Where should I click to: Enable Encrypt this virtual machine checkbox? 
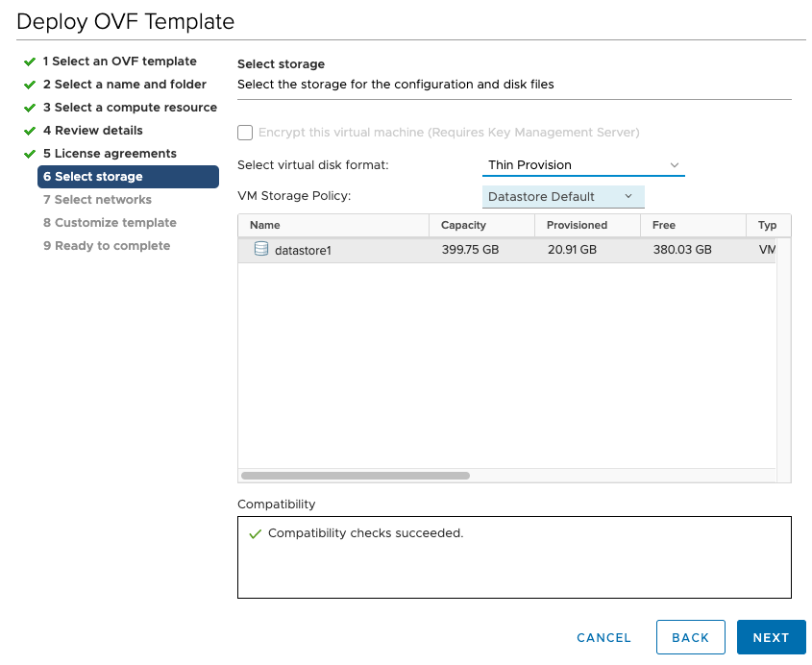coord(245,133)
